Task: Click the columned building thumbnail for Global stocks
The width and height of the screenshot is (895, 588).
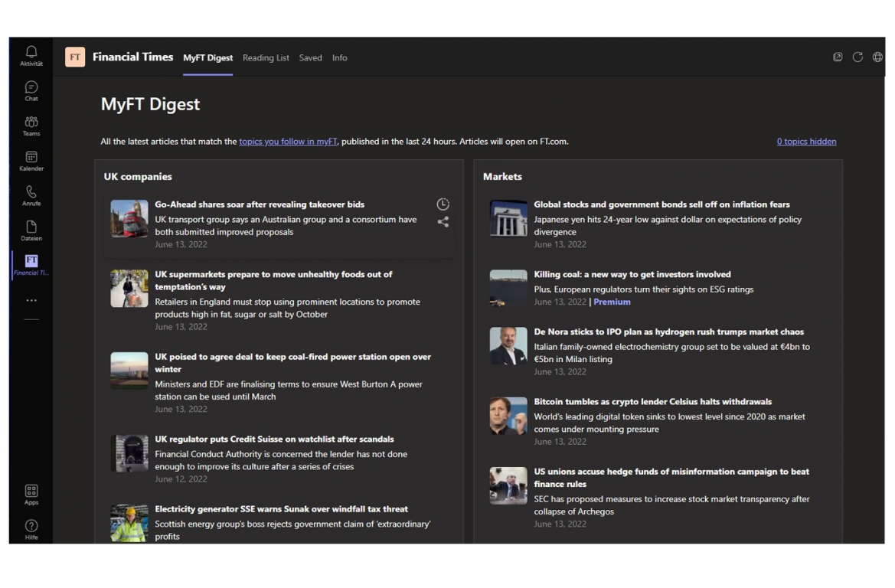Action: point(508,218)
